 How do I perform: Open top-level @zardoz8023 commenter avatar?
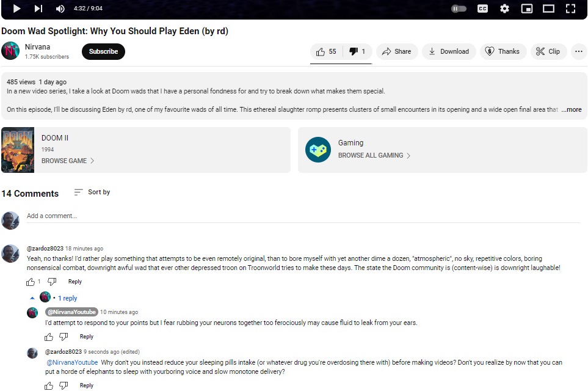click(10, 254)
